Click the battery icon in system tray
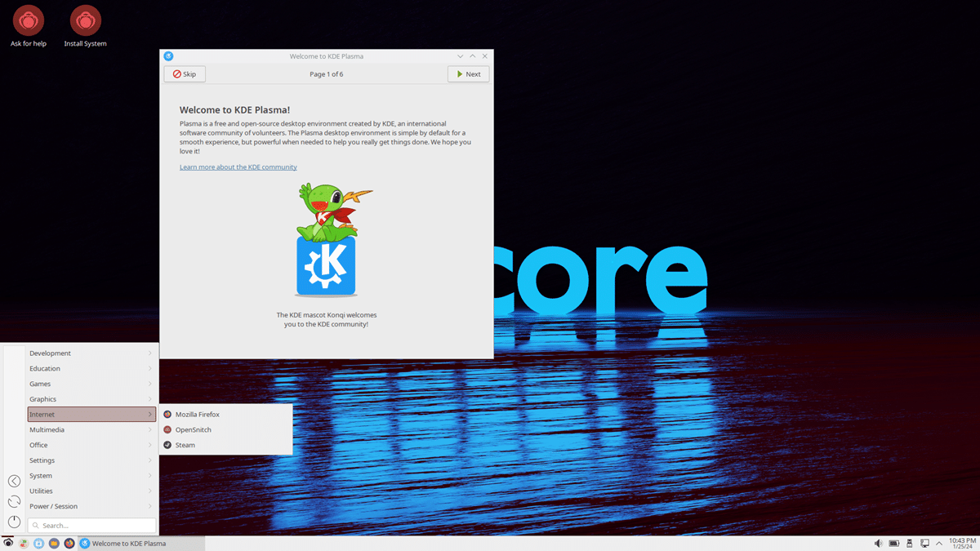 tap(894, 543)
